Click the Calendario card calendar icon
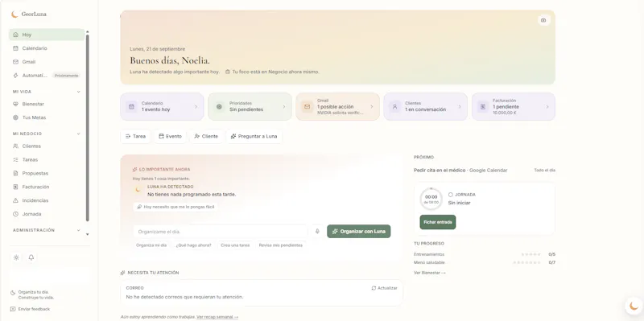Screen dimensions: 644x321 [131, 107]
